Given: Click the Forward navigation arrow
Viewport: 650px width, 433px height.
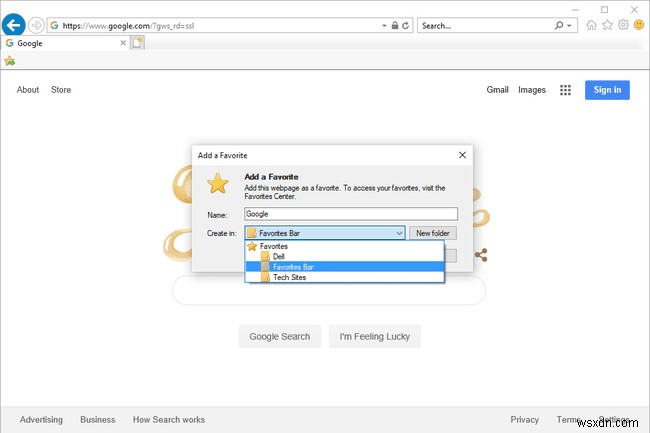Looking at the screenshot, I should pyautogui.click(x=36, y=26).
